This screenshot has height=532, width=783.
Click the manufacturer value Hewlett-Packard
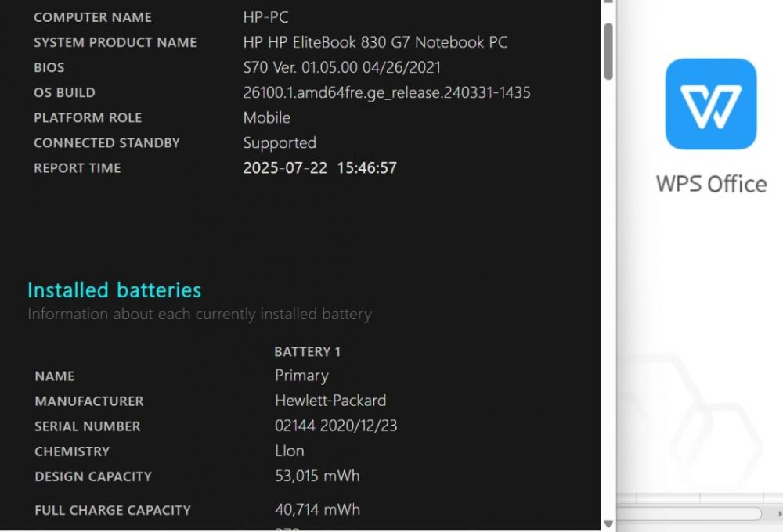330,401
